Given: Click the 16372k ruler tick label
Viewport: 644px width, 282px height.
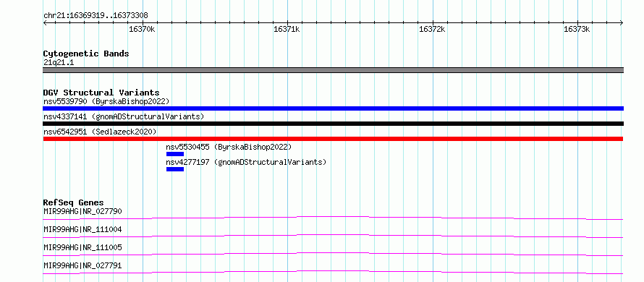Looking at the screenshot, I should click(x=432, y=29).
